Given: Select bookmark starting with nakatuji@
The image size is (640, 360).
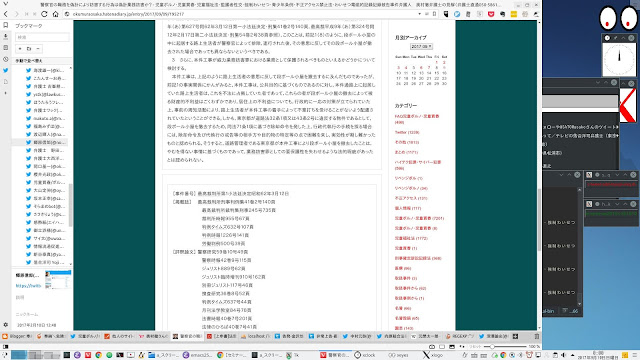Looking at the screenshot, I should coord(46,118).
